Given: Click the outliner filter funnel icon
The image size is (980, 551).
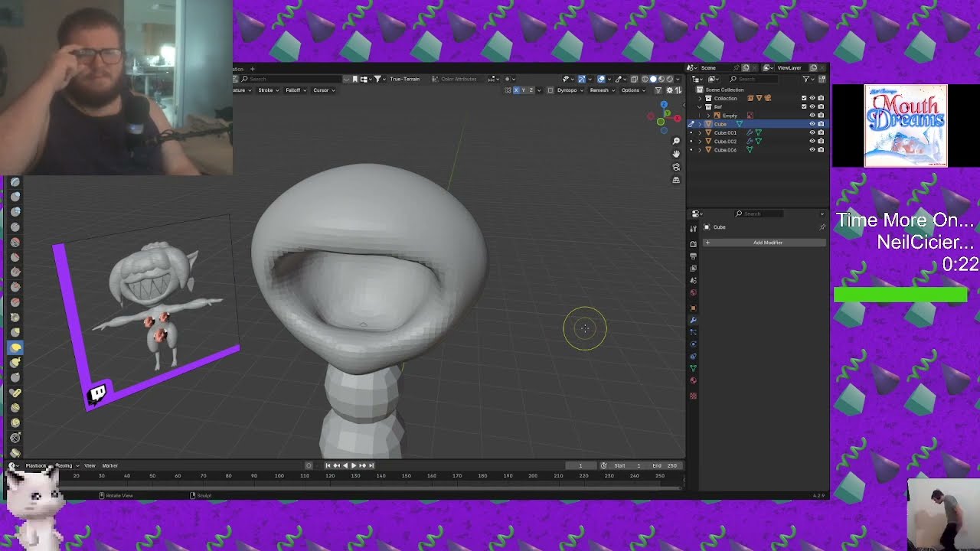Looking at the screenshot, I should point(806,79).
